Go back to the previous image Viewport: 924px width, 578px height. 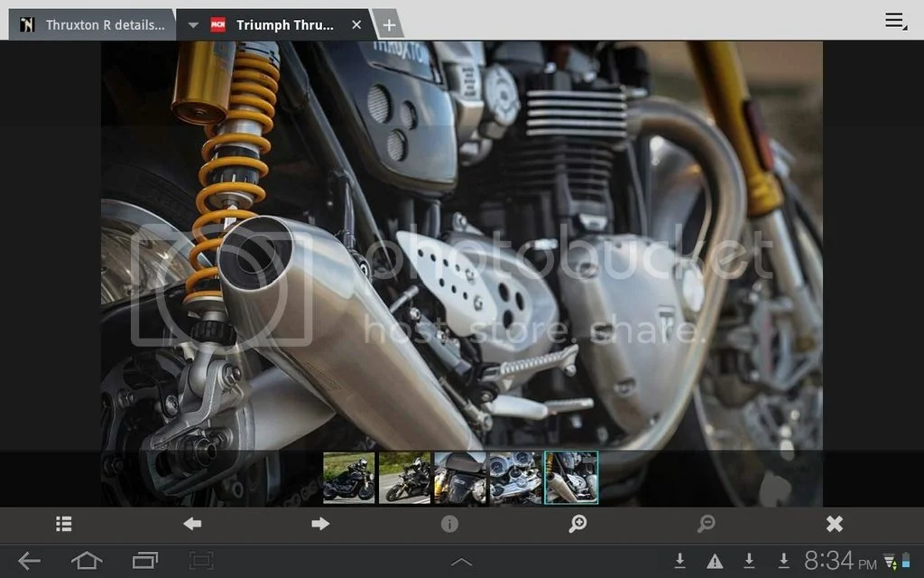click(x=191, y=524)
